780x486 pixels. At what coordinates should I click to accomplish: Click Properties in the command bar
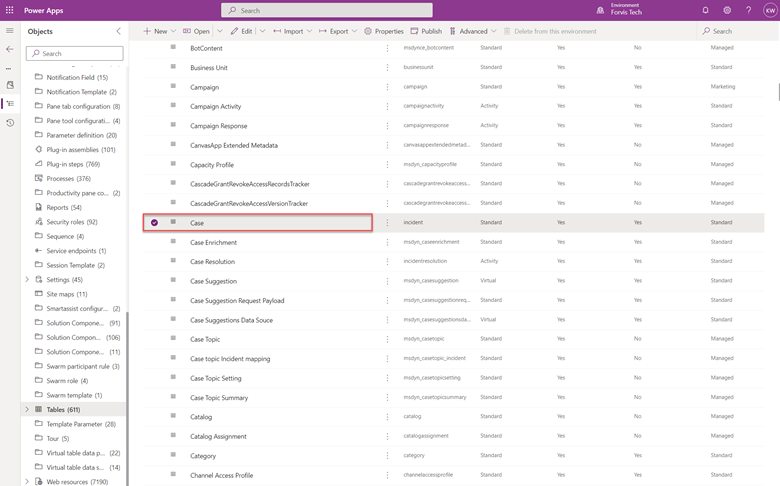pyautogui.click(x=384, y=31)
